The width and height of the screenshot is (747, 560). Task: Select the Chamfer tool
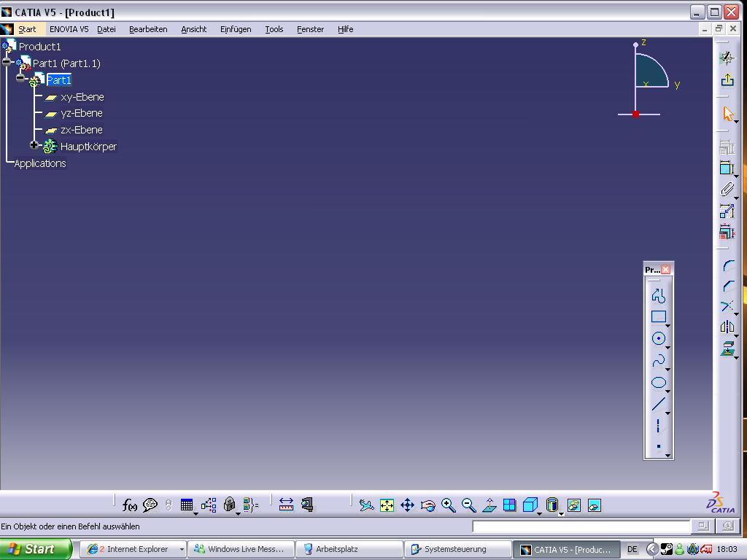727,286
